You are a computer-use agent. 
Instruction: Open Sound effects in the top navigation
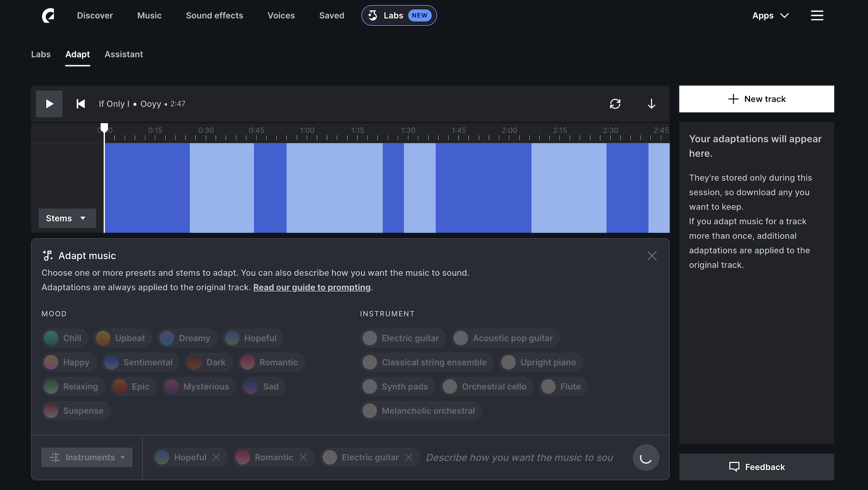[214, 15]
